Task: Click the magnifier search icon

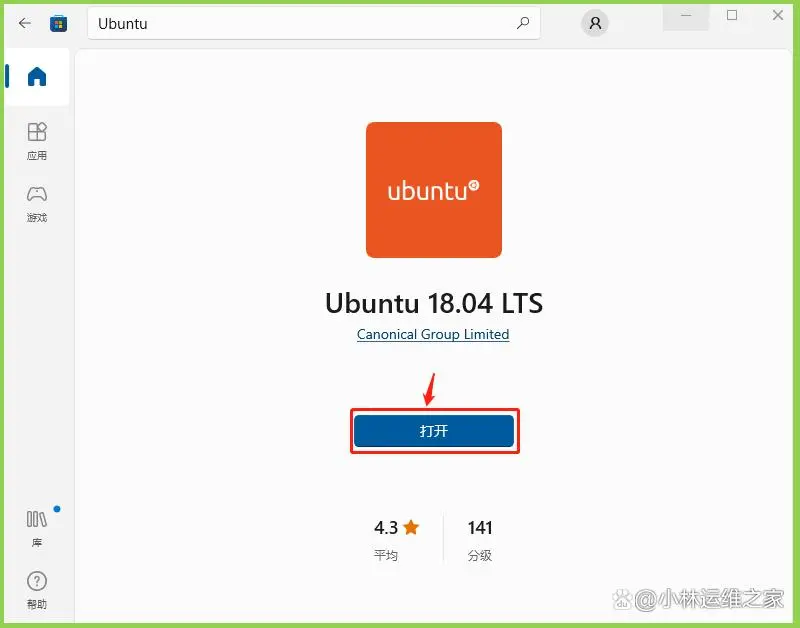Action: point(523,23)
